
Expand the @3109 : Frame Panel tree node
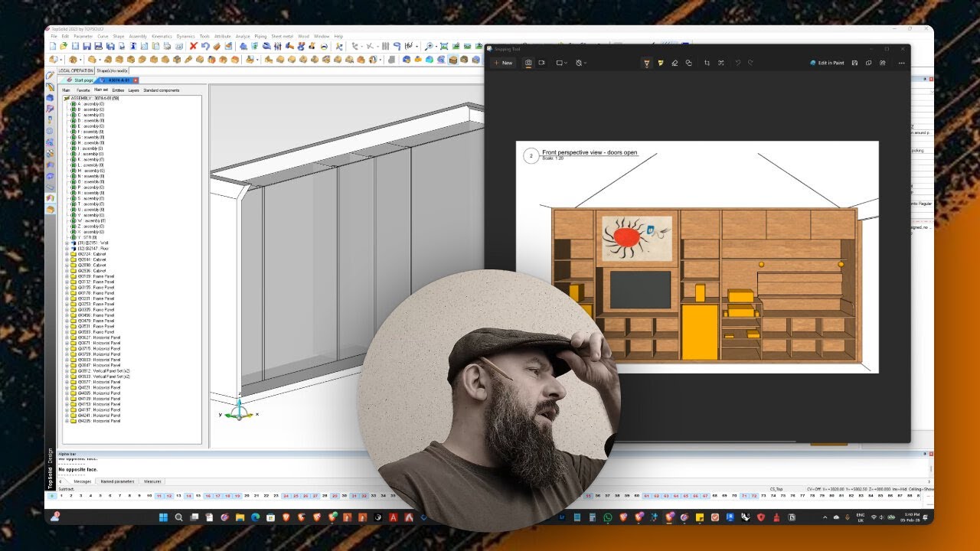tap(67, 276)
